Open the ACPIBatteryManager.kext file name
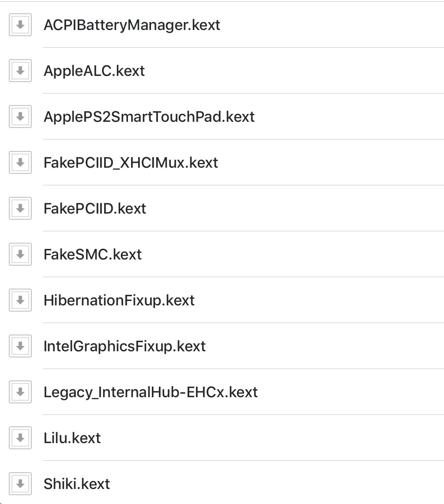 click(x=132, y=25)
